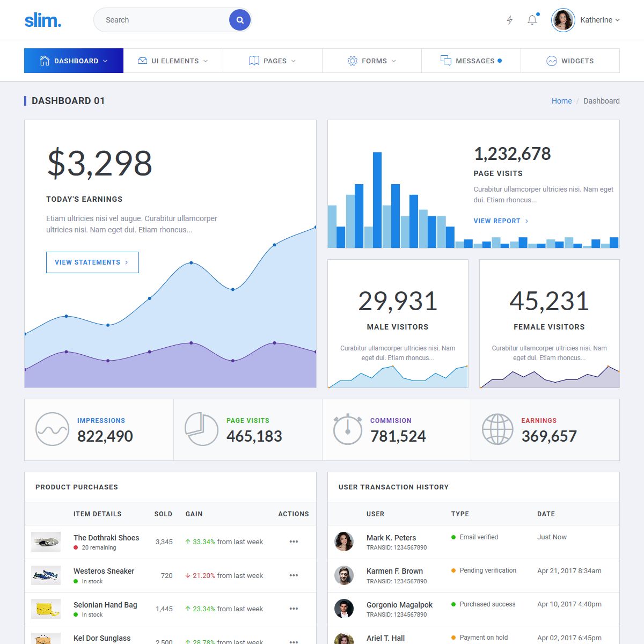Go to the Messages tab
The width and height of the screenshot is (644, 644).
(x=471, y=61)
